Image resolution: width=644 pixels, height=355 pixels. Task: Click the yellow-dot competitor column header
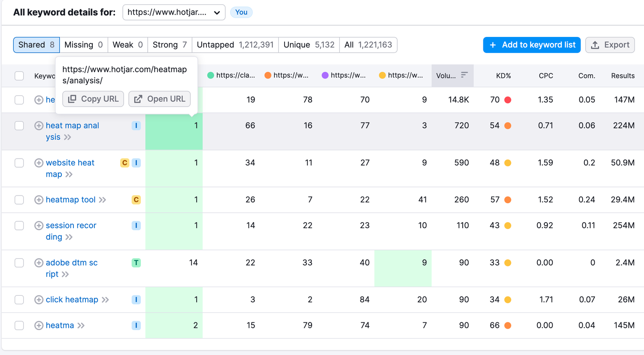click(x=401, y=76)
